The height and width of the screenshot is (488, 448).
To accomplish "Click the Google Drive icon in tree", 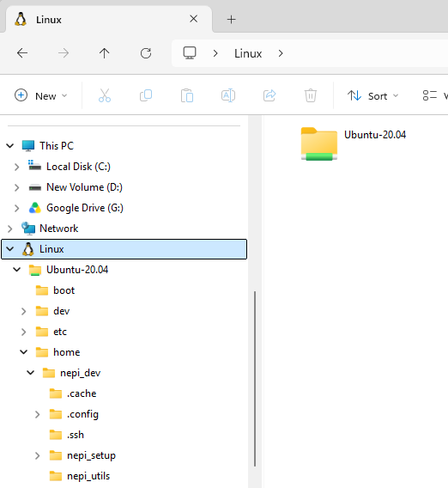I will (x=35, y=208).
